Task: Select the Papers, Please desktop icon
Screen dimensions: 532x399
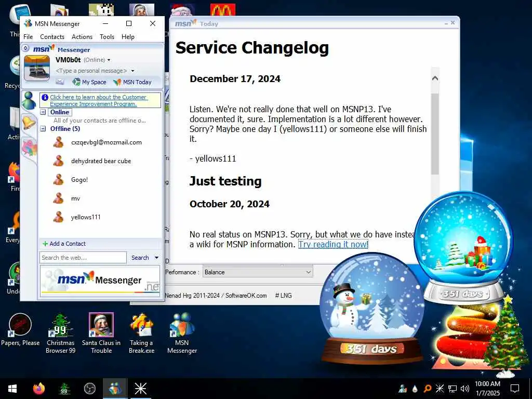Action: [20, 329]
